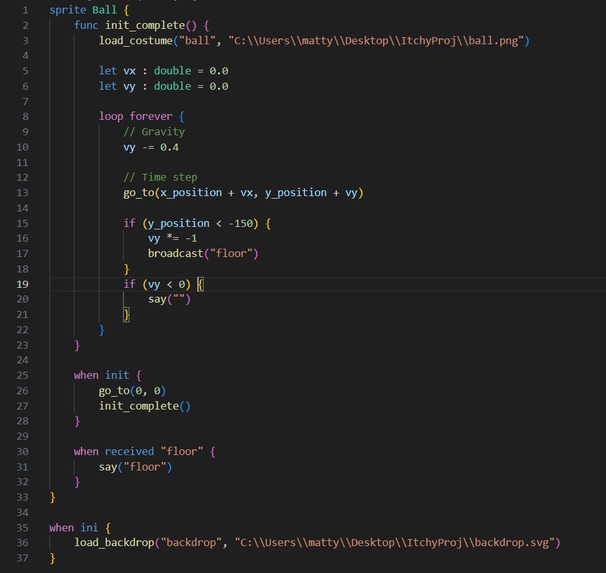Click the 'vy *= -1' statement
The image size is (606, 573).
pyautogui.click(x=172, y=238)
